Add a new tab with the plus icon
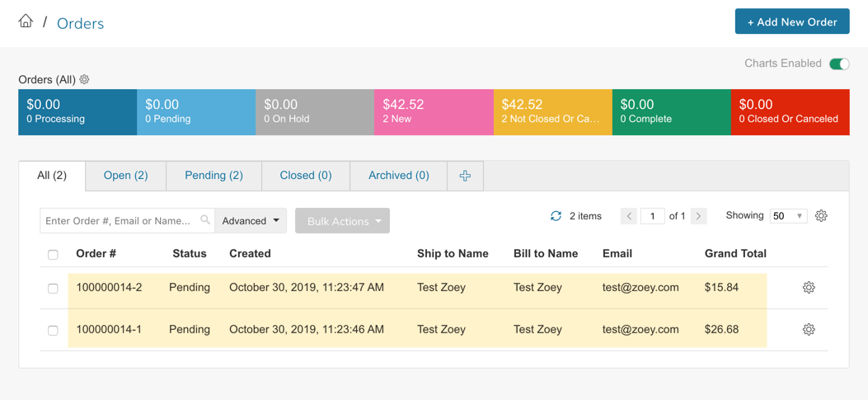868x400 pixels. (x=465, y=176)
